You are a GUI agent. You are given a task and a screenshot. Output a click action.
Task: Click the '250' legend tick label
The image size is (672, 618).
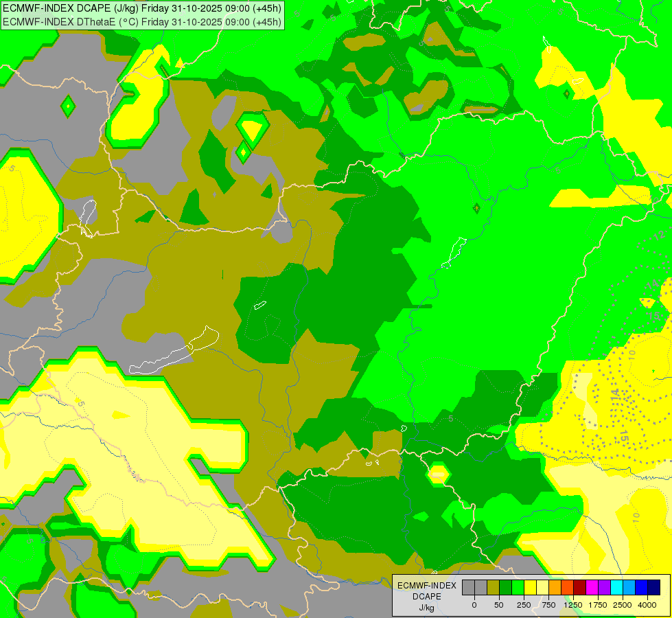coord(524,605)
